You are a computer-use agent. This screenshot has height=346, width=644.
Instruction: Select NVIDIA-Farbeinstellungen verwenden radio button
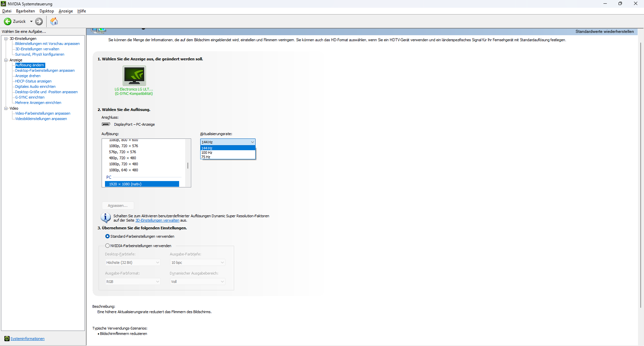pos(107,246)
